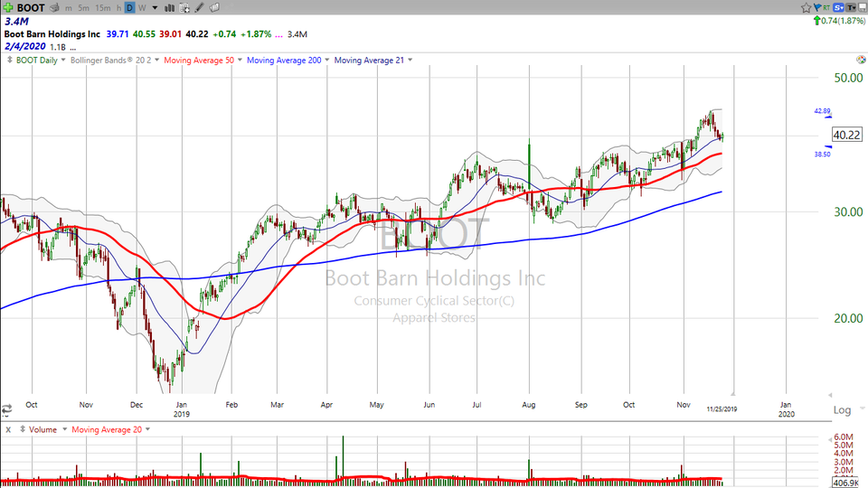Open the timeframe dropdown arrow after W
The width and height of the screenshot is (868, 488).
click(155, 8)
